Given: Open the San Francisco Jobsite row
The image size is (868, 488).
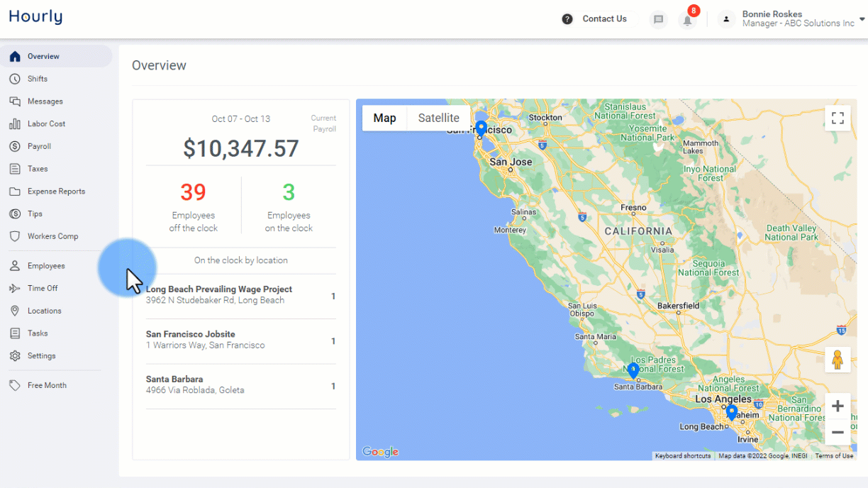Looking at the screenshot, I should coord(241,340).
